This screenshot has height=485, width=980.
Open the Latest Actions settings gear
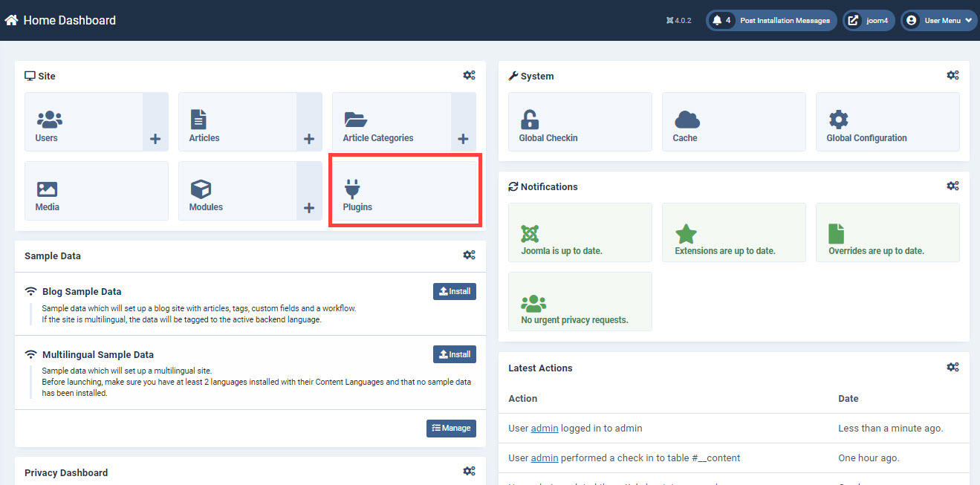click(x=953, y=368)
